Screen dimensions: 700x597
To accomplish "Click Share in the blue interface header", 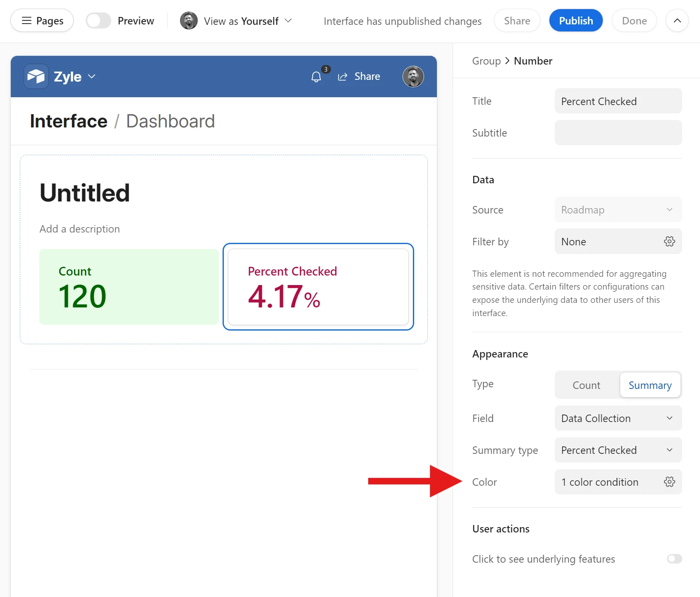I will 359,77.
